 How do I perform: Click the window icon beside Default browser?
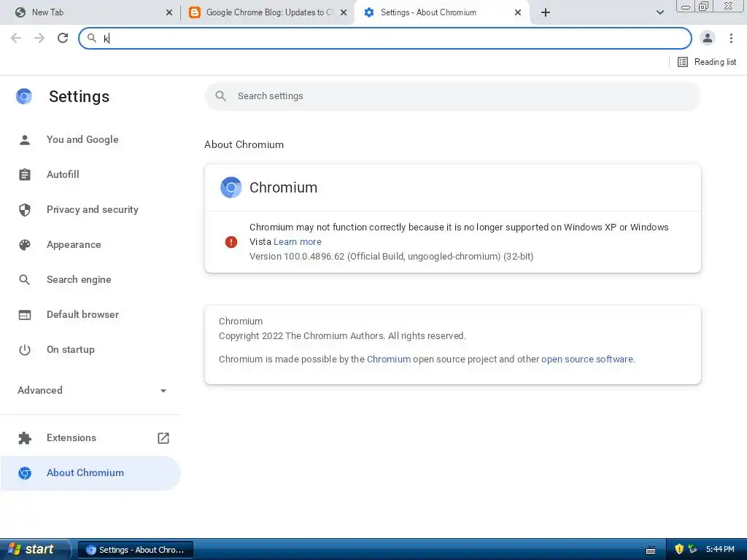(25, 315)
